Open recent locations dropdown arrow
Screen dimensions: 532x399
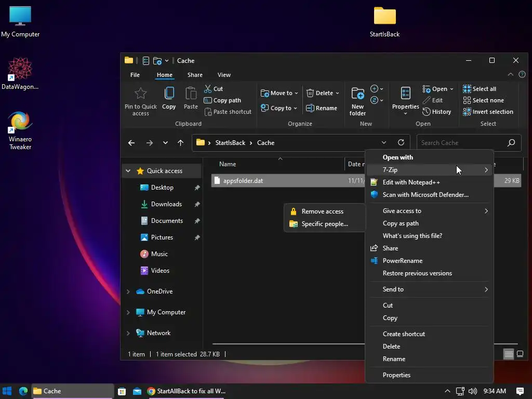click(x=165, y=143)
